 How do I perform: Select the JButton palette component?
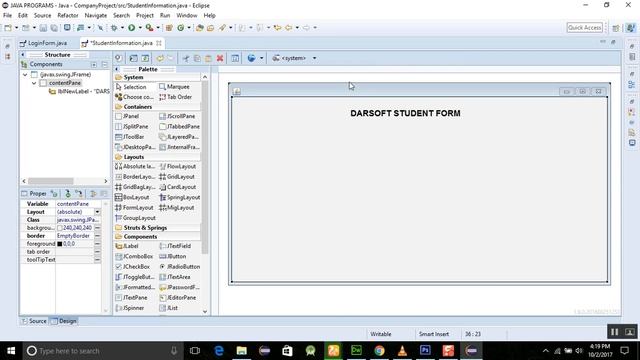[x=173, y=256]
